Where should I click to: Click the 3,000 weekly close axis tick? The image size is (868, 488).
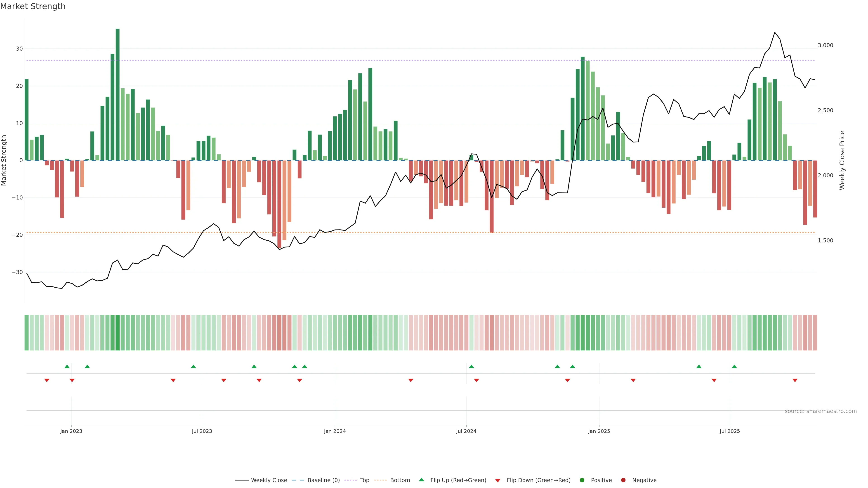[x=825, y=45]
